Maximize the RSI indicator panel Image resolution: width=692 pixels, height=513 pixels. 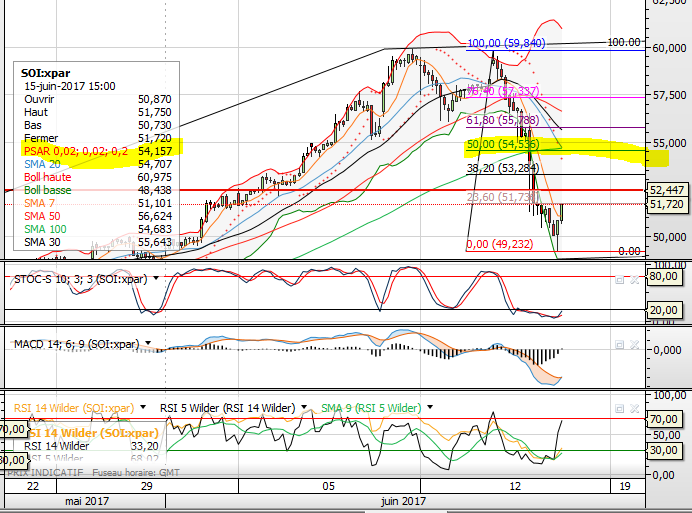tap(619, 409)
